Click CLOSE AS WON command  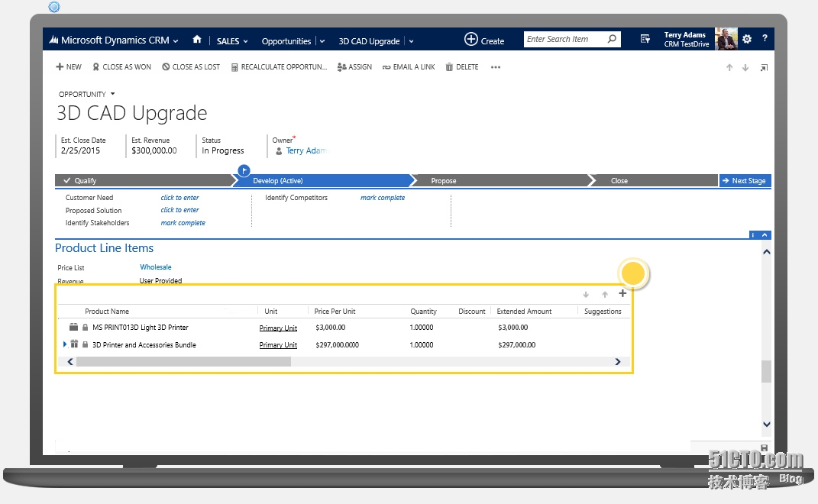coord(121,66)
